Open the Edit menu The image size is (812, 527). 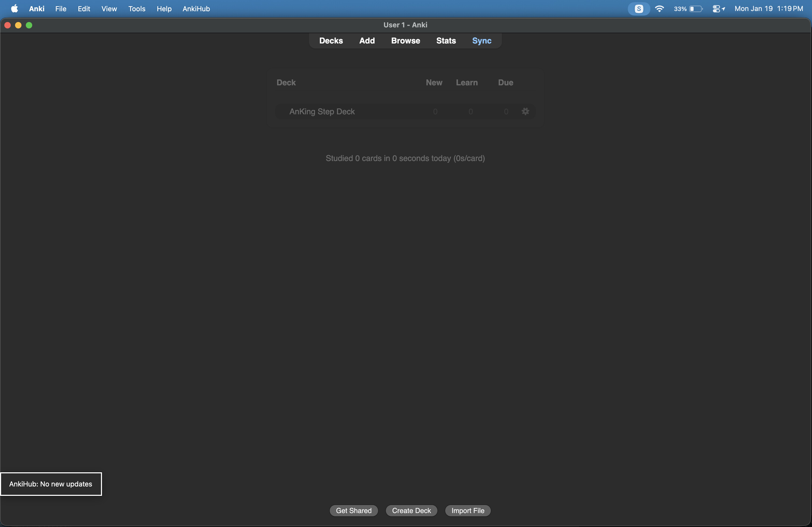coord(84,9)
